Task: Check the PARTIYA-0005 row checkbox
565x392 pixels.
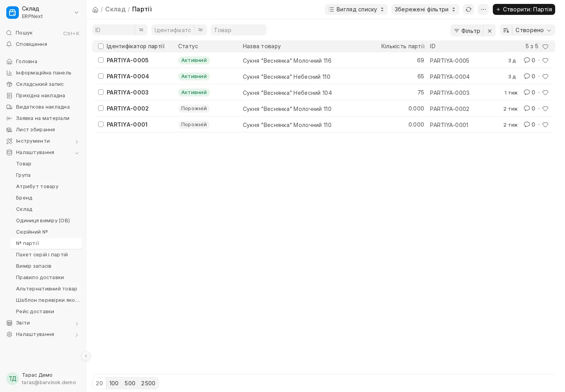Action: 101,60
